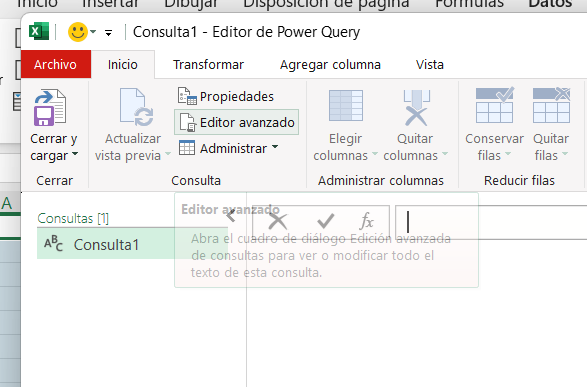Switch to the Vista tab

click(x=429, y=64)
